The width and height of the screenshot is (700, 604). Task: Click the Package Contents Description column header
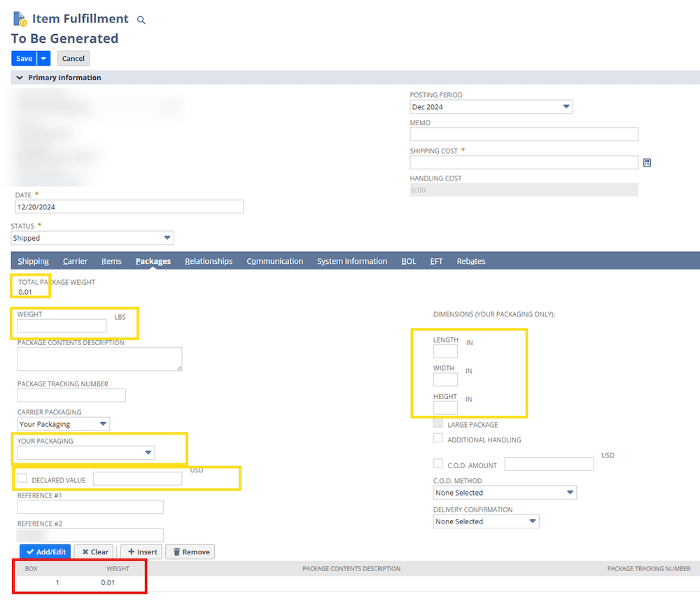(x=351, y=569)
